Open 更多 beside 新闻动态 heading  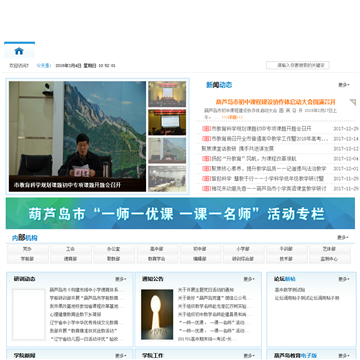[x=344, y=85]
